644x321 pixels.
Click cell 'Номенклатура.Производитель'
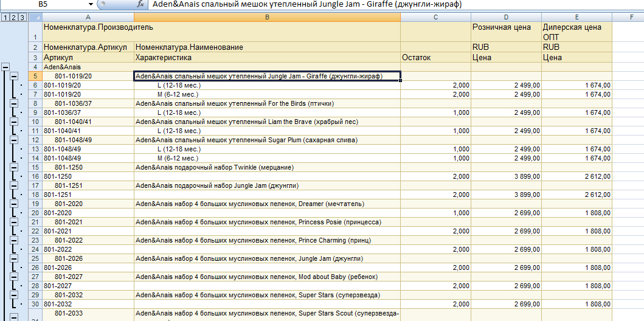tap(222, 32)
